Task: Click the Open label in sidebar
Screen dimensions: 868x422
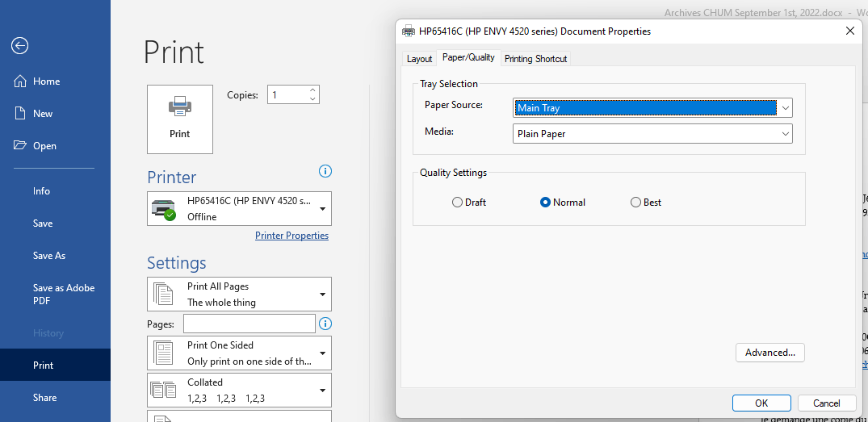Action: 44,146
